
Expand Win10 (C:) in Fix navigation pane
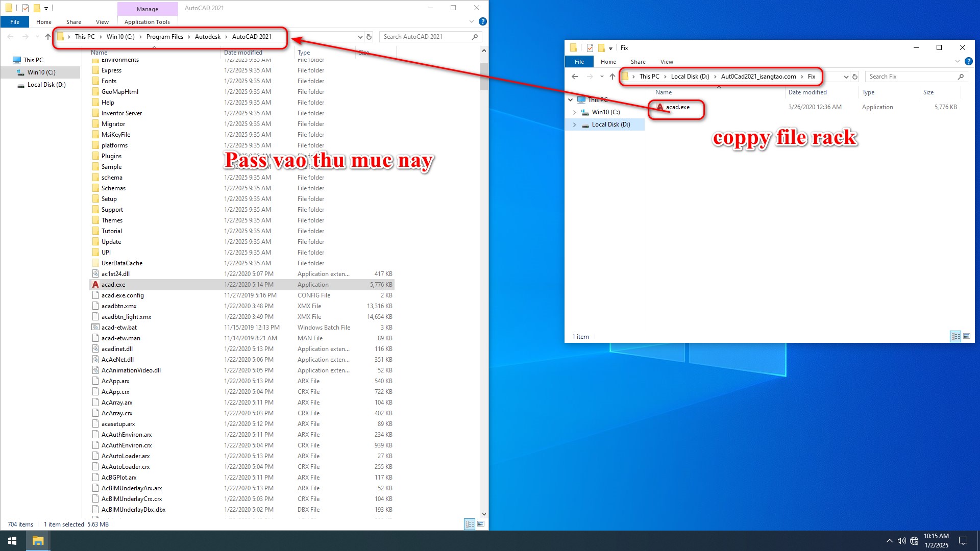click(575, 112)
